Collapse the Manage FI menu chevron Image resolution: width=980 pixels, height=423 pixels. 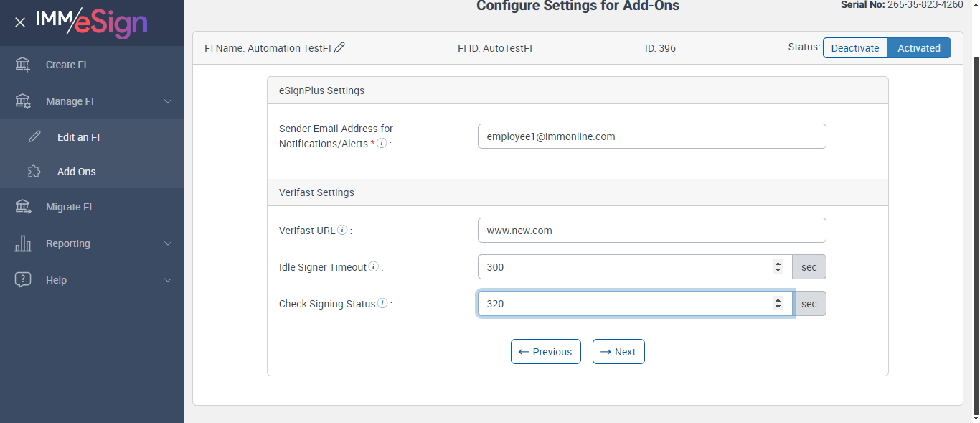click(x=168, y=101)
